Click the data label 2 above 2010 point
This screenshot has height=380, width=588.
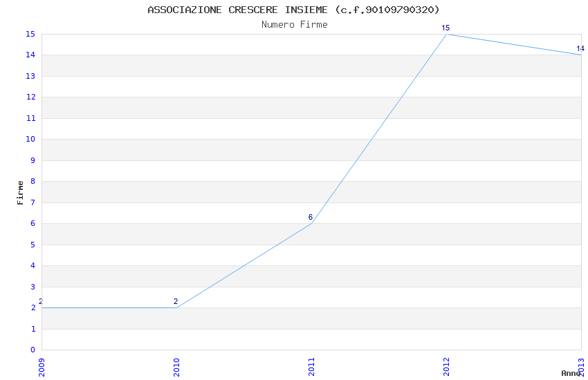176,301
